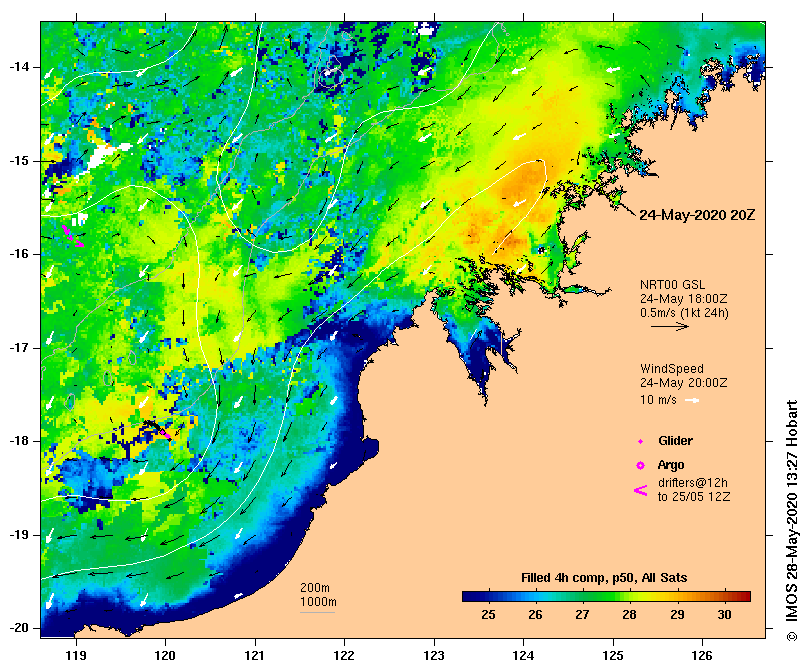The width and height of the screenshot is (809, 672).
Task: Click the longitude label 122
Action: pyautogui.click(x=344, y=655)
